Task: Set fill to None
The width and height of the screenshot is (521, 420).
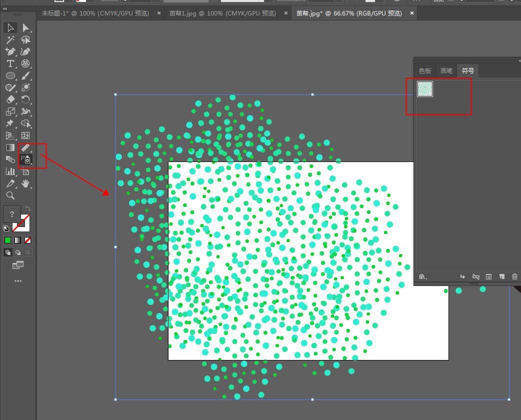Action: point(27,240)
